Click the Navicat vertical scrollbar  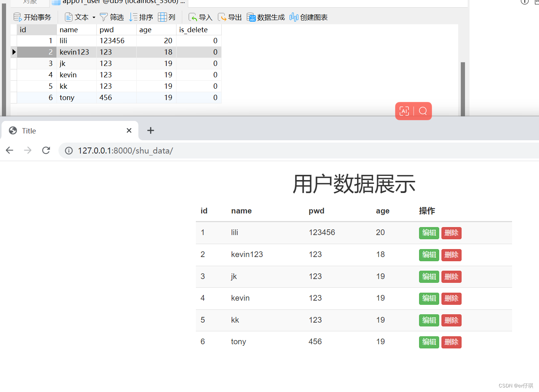(x=463, y=89)
